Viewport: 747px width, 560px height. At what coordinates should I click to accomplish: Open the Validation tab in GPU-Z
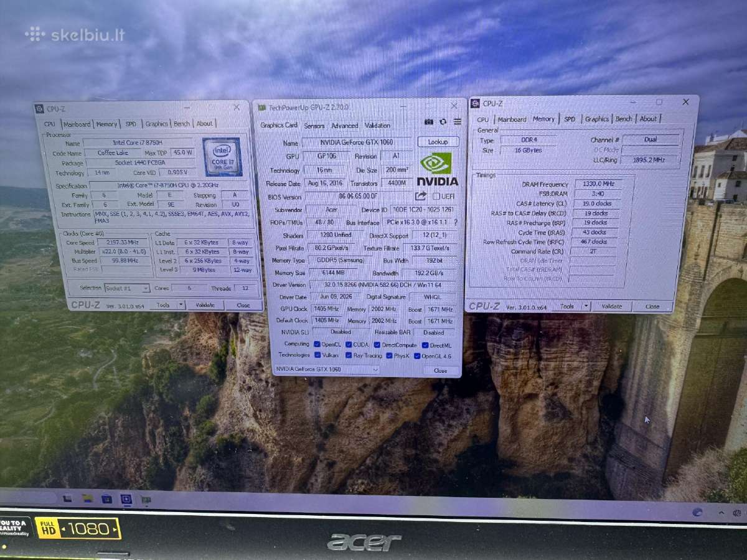click(x=377, y=126)
